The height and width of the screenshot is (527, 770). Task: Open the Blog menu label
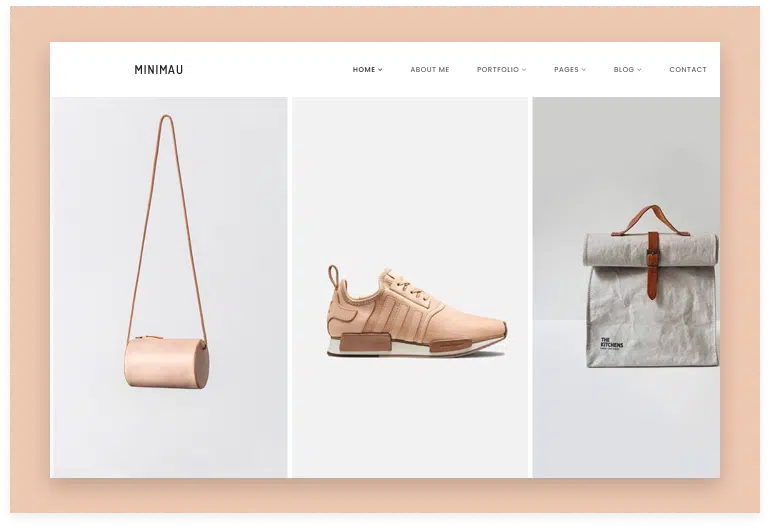[623, 70]
